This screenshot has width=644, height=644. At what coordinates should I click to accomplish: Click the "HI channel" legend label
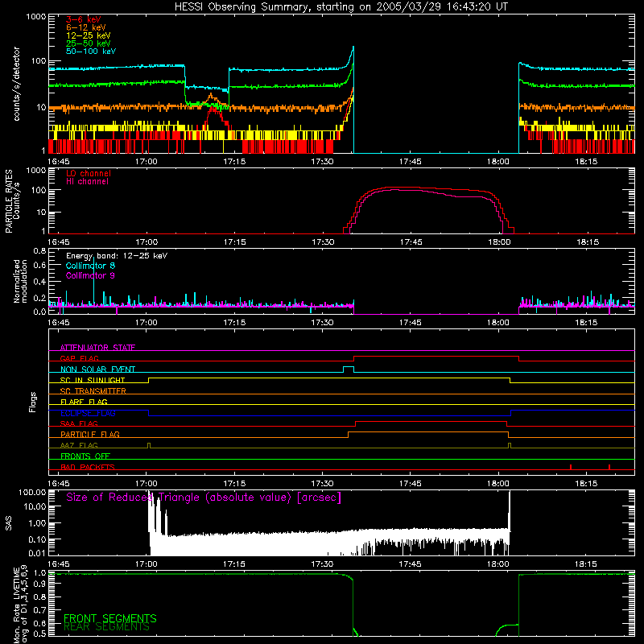click(x=88, y=182)
